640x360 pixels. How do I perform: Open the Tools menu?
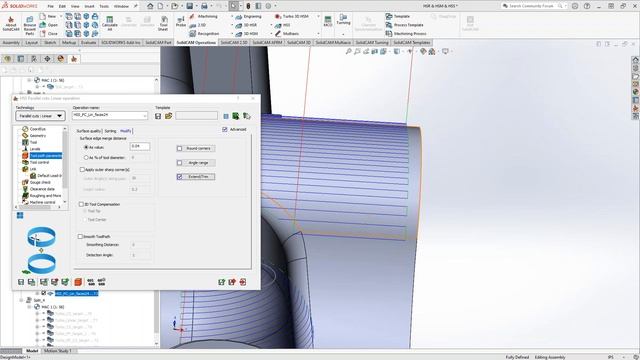point(104,6)
